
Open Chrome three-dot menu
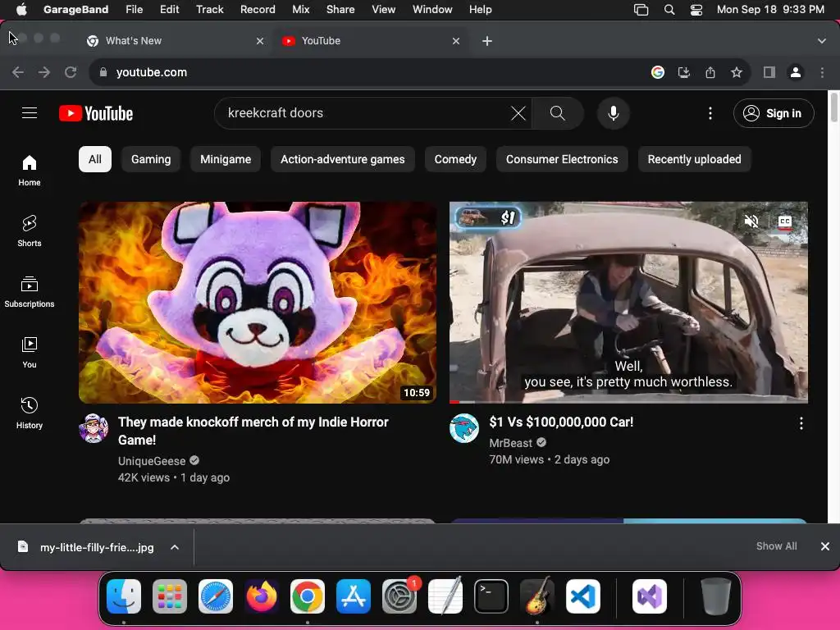click(822, 72)
